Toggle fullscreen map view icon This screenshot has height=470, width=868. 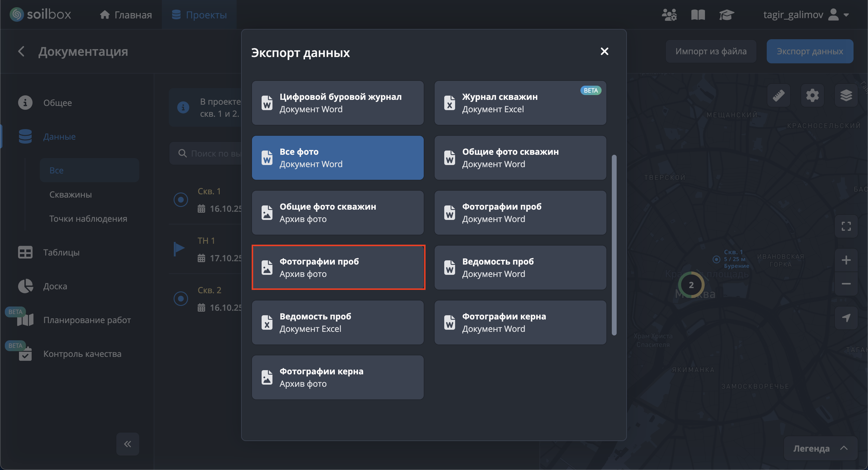pyautogui.click(x=846, y=226)
